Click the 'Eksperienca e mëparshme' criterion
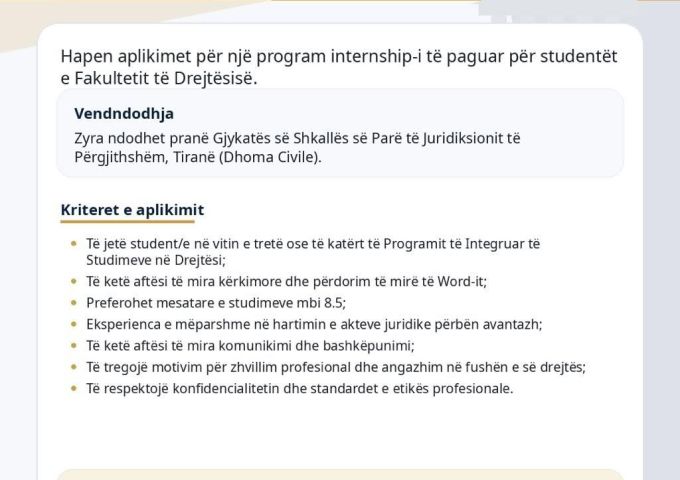Viewport: 680px width, 480px height. [314, 324]
